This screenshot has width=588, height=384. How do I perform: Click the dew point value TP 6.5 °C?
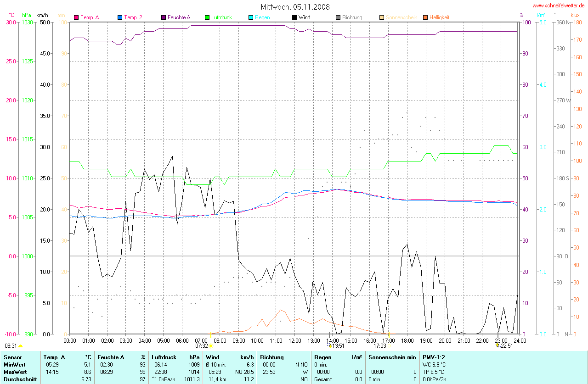[x=434, y=372]
